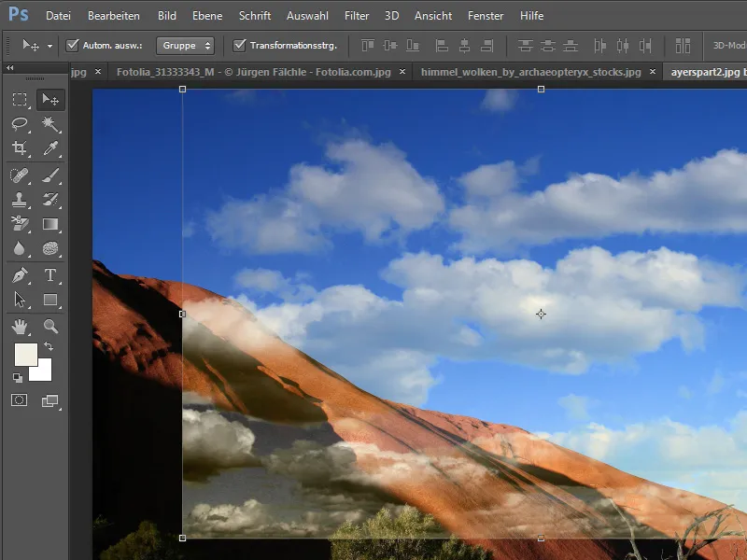Open the foreground color picker
Viewport: 747px width, 560px height.
pos(26,355)
